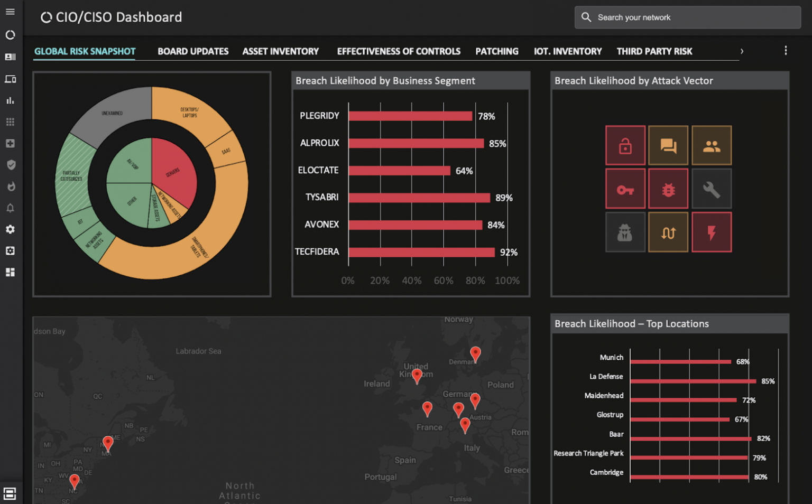The height and width of the screenshot is (504, 812).
Task: Expand hidden tabs using the right chevron
Action: click(742, 51)
